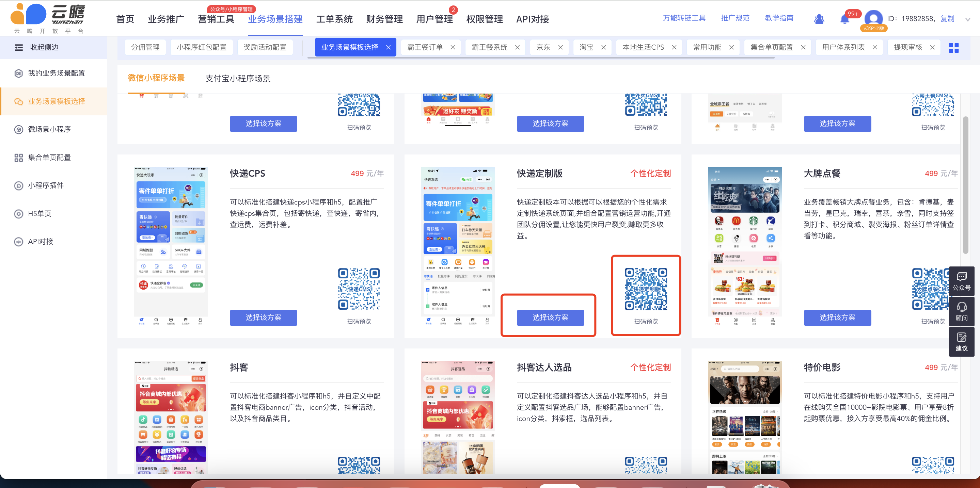The width and height of the screenshot is (980, 488).
Task: Close the 常用功能 tab
Action: point(731,48)
